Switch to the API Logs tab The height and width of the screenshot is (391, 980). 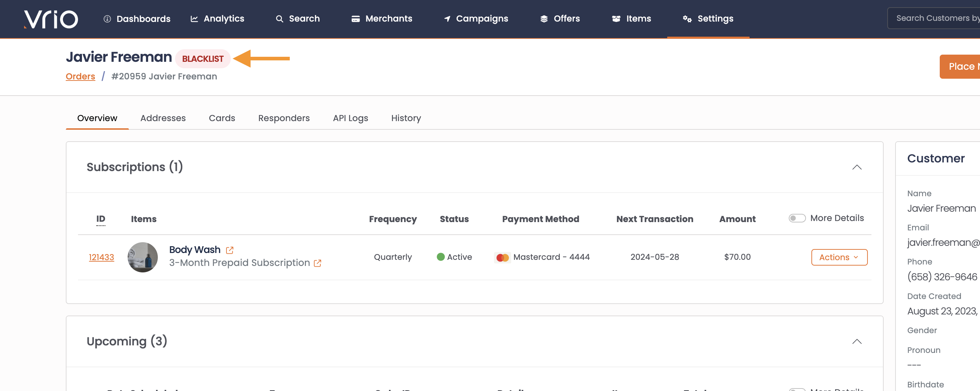(351, 118)
